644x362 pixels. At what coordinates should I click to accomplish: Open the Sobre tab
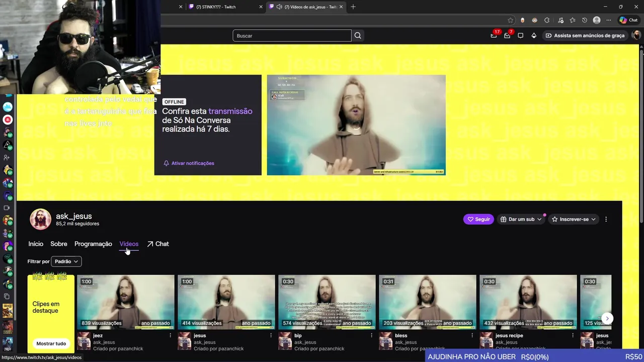(x=59, y=244)
